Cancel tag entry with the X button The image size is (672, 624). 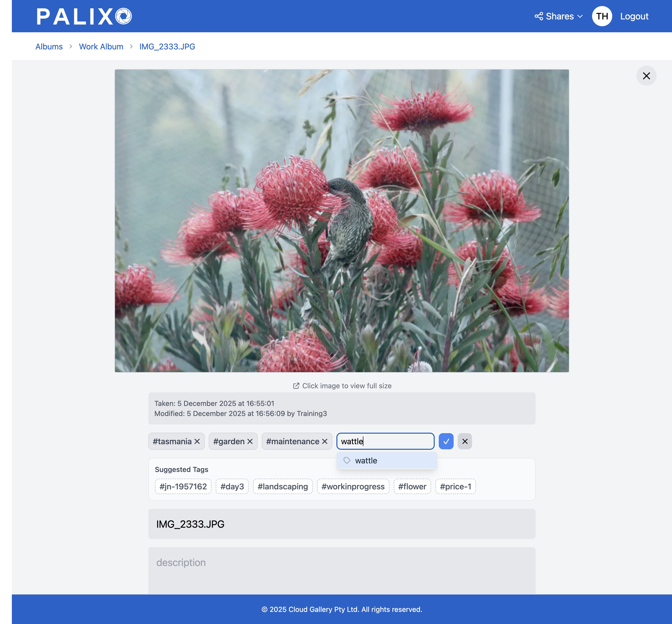click(465, 441)
